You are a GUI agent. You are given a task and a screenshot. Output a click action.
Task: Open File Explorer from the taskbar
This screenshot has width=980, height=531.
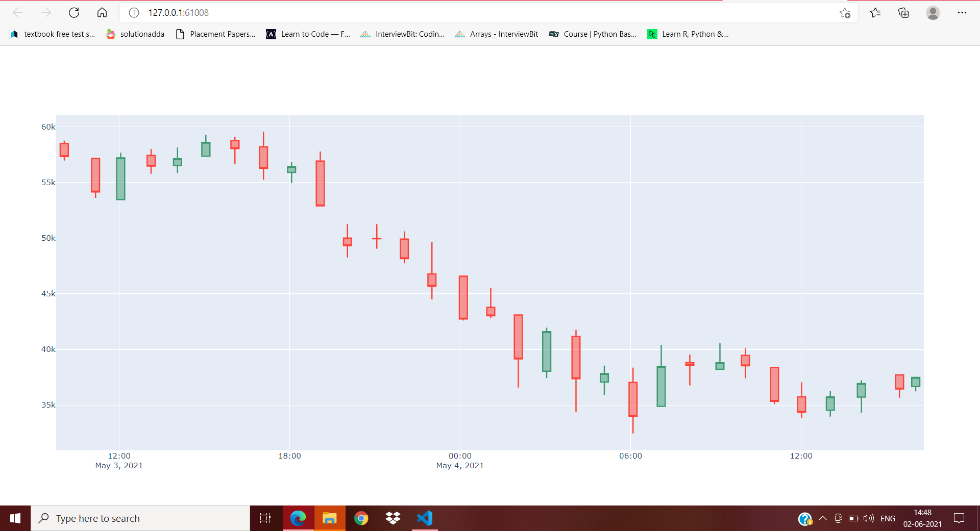pos(330,518)
